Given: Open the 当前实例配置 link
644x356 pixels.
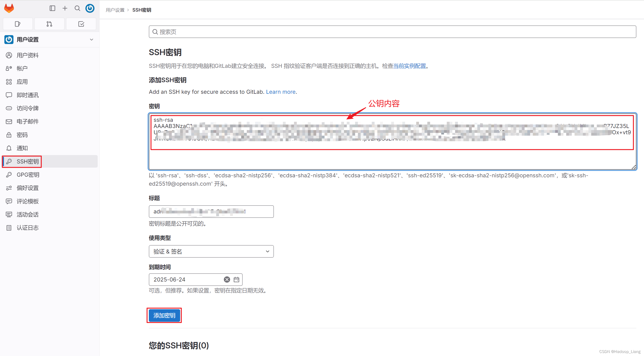Looking at the screenshot, I should coord(409,66).
